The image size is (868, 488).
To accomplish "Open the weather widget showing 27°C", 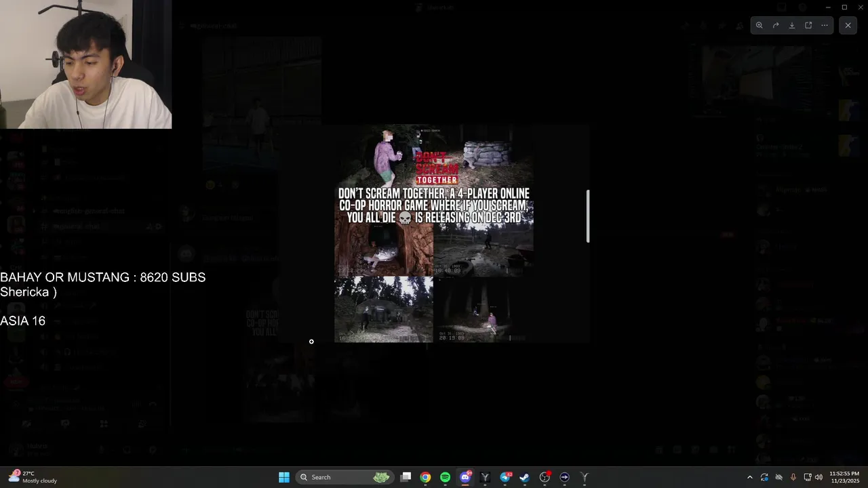I will click(33, 477).
